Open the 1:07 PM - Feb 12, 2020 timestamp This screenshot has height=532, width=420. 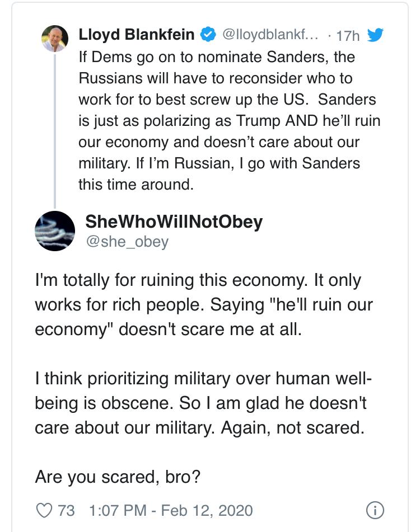tap(171, 510)
